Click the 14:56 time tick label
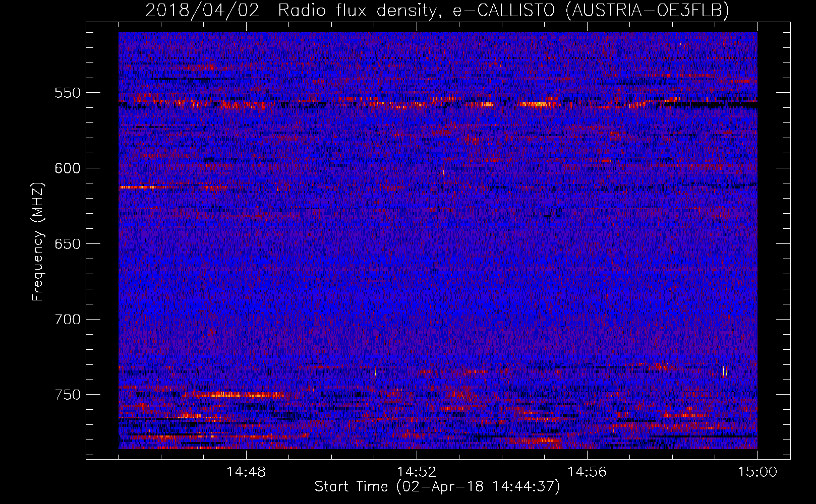The height and width of the screenshot is (504, 816). 587,472
